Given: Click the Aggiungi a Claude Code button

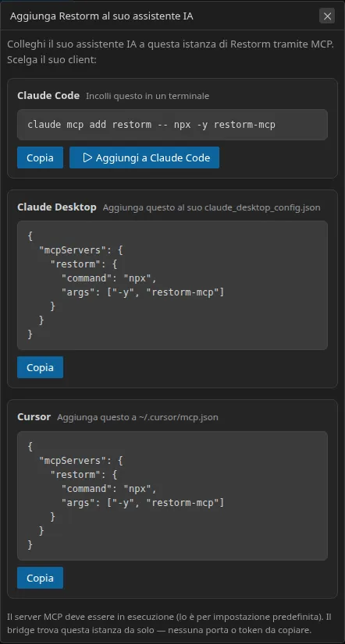Looking at the screenshot, I should [x=144, y=157].
